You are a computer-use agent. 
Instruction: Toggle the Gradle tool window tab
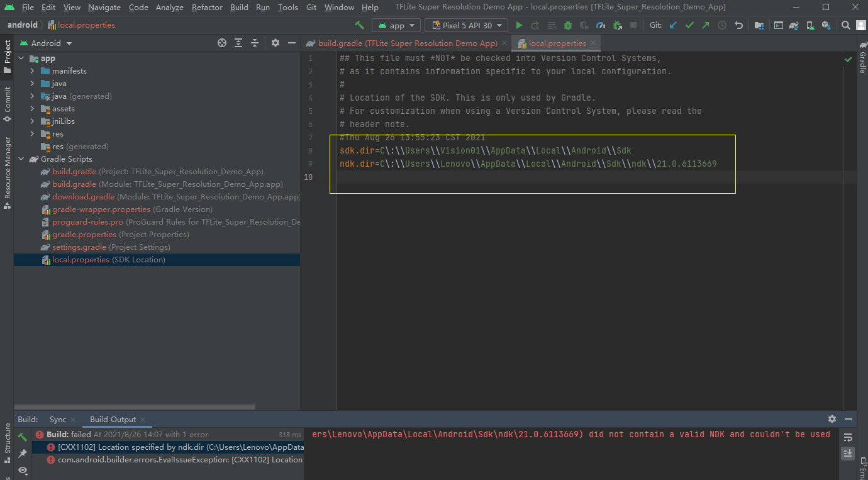pos(862,57)
